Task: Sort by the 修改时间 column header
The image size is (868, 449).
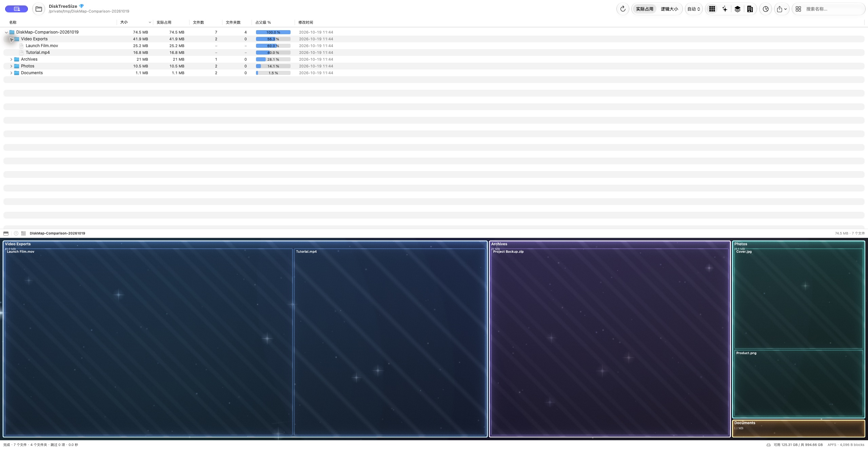Action: tap(305, 22)
